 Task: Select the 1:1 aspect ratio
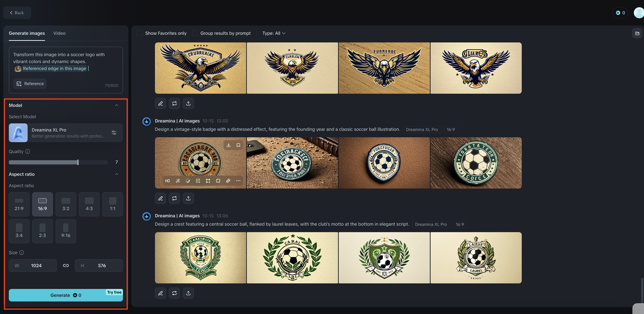click(x=113, y=204)
